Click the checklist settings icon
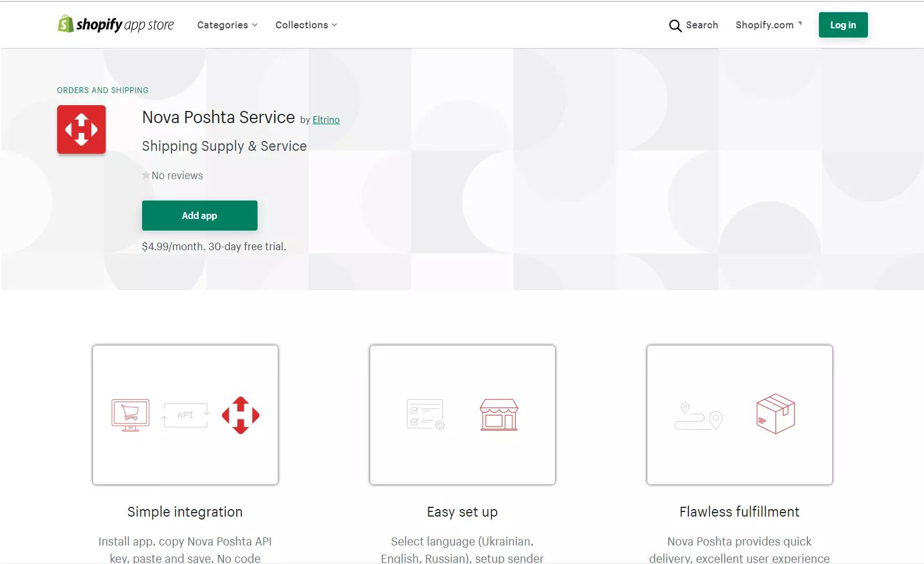The height and width of the screenshot is (564, 924). (x=426, y=414)
